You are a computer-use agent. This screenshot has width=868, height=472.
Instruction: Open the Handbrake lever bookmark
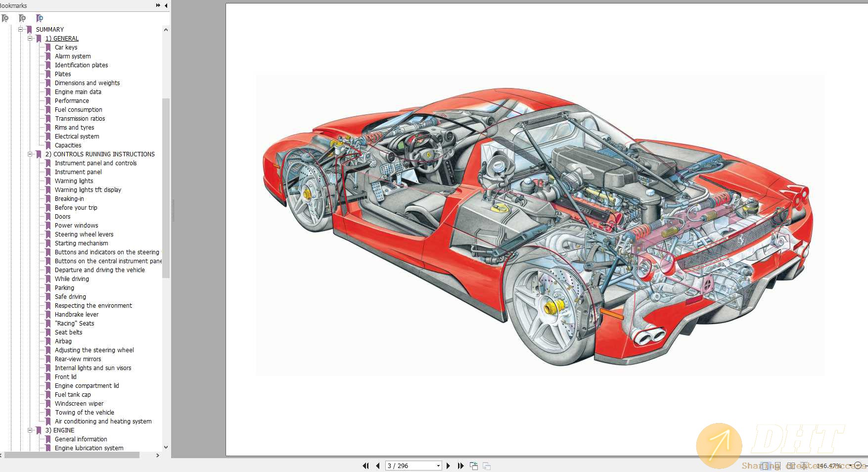pyautogui.click(x=77, y=314)
